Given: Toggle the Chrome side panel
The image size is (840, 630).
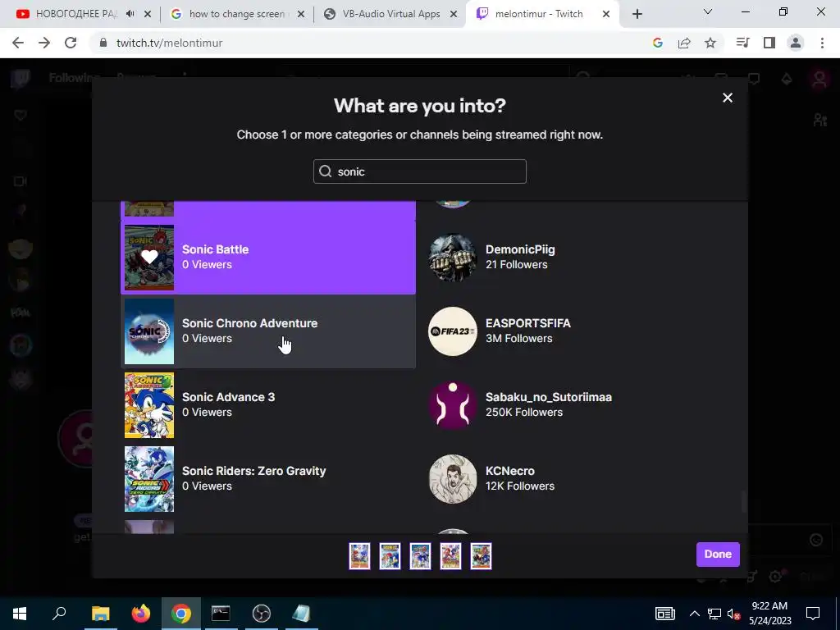Looking at the screenshot, I should click(769, 43).
